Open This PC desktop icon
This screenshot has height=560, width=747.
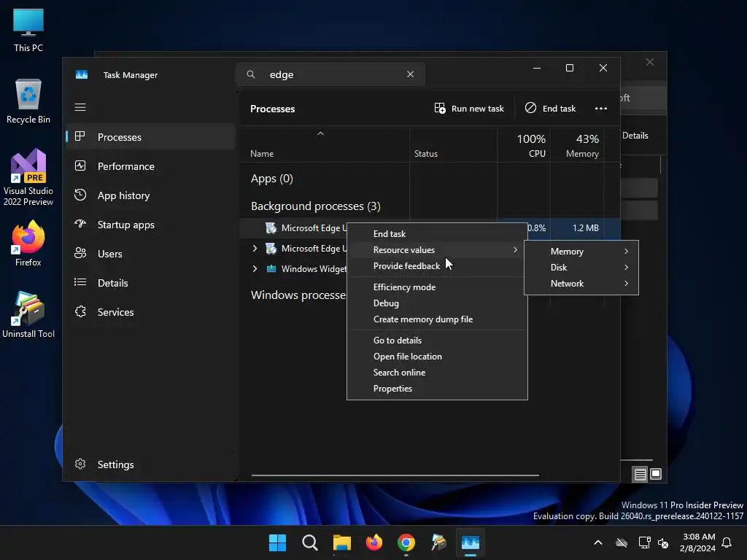pyautogui.click(x=28, y=30)
